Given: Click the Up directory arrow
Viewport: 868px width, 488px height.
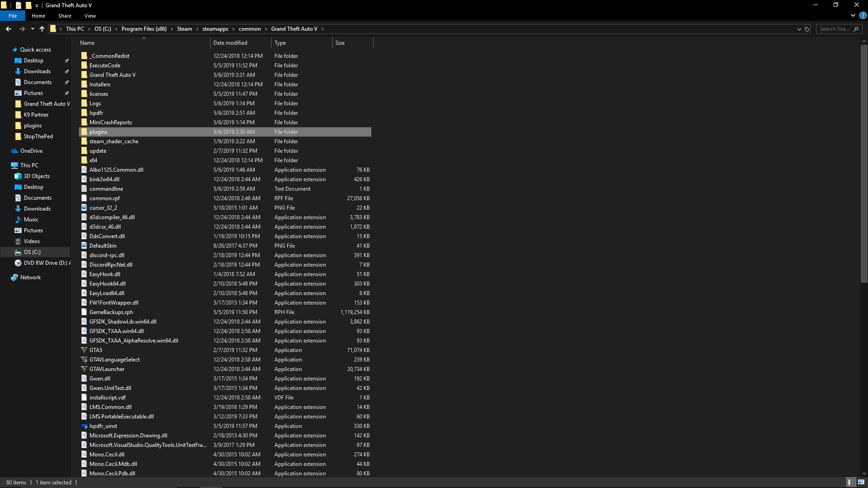Looking at the screenshot, I should coord(42,29).
